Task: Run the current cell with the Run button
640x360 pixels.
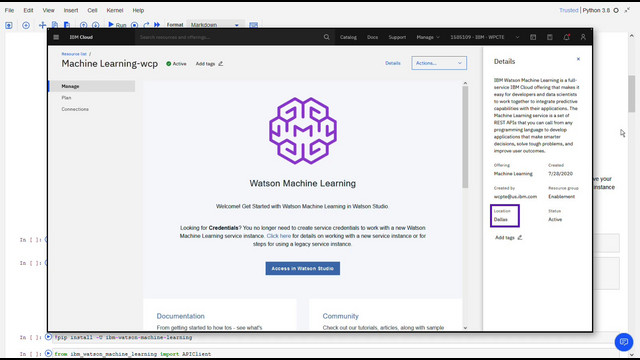Action: click(x=117, y=25)
